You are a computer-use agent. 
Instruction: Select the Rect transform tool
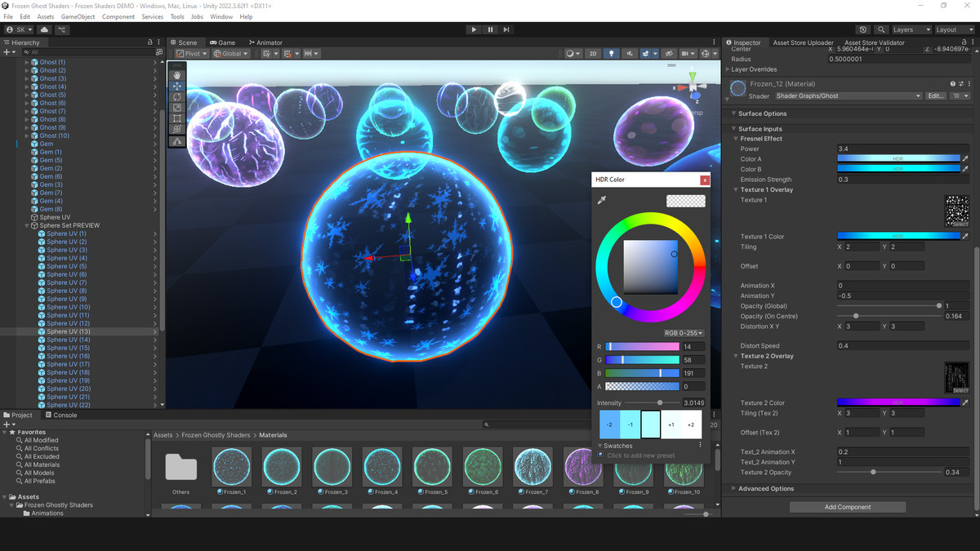click(178, 118)
